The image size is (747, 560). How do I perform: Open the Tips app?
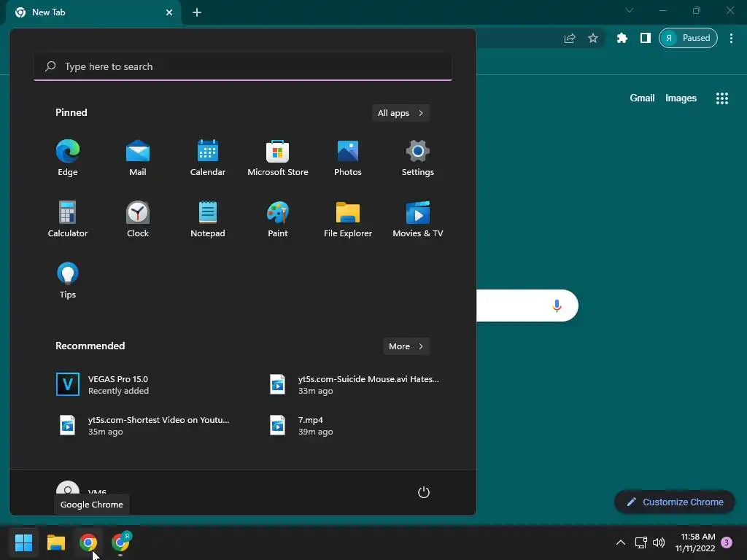pos(68,280)
